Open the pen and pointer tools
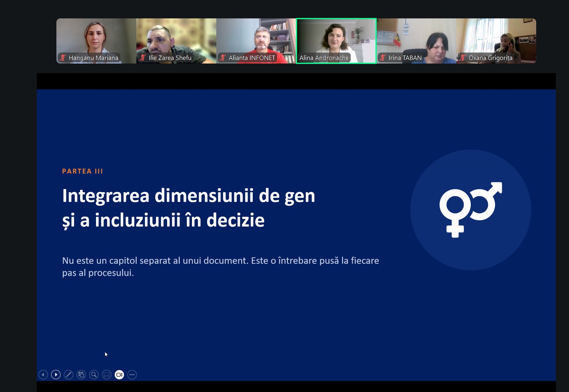The width and height of the screenshot is (569, 392). (x=69, y=374)
